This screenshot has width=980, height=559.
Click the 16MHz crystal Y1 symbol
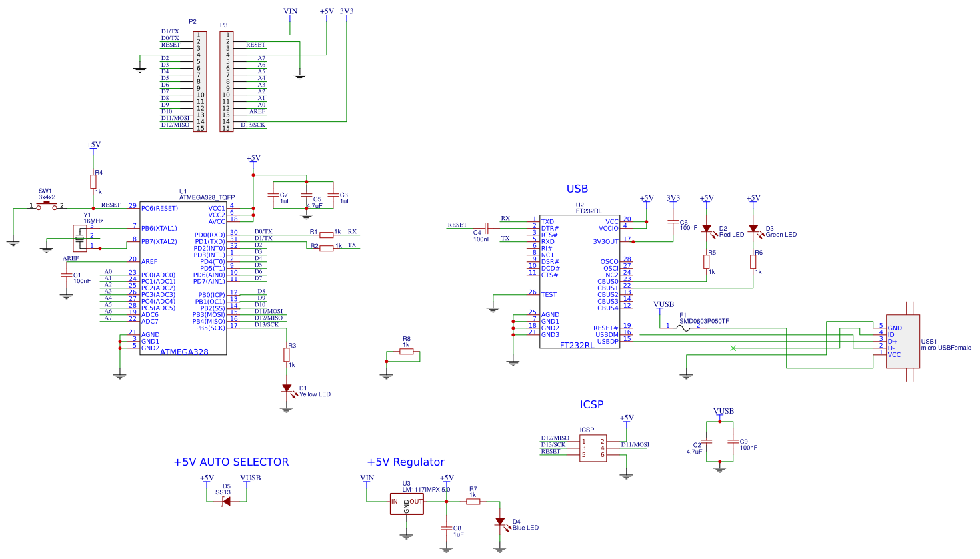pyautogui.click(x=80, y=238)
